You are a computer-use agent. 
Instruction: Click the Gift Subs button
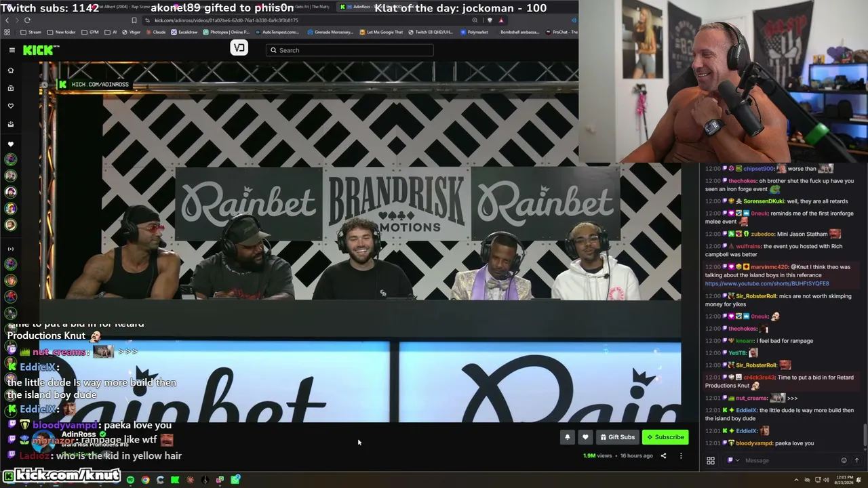(617, 437)
